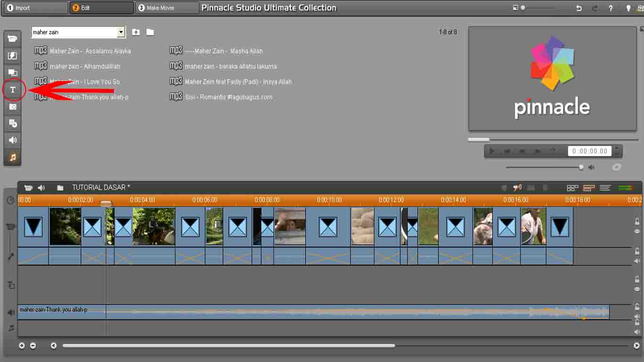Open the Music album section
Image resolution: width=644 pixels, height=362 pixels.
coord(13,157)
